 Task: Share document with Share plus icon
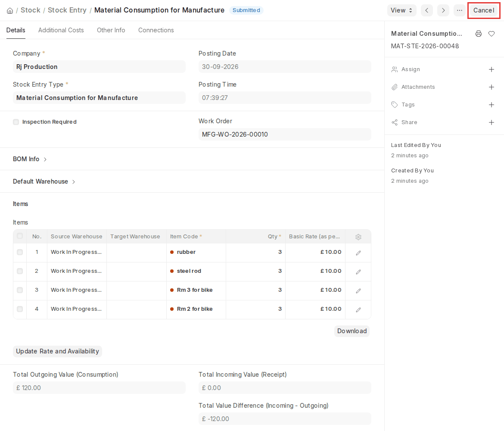[x=492, y=122]
